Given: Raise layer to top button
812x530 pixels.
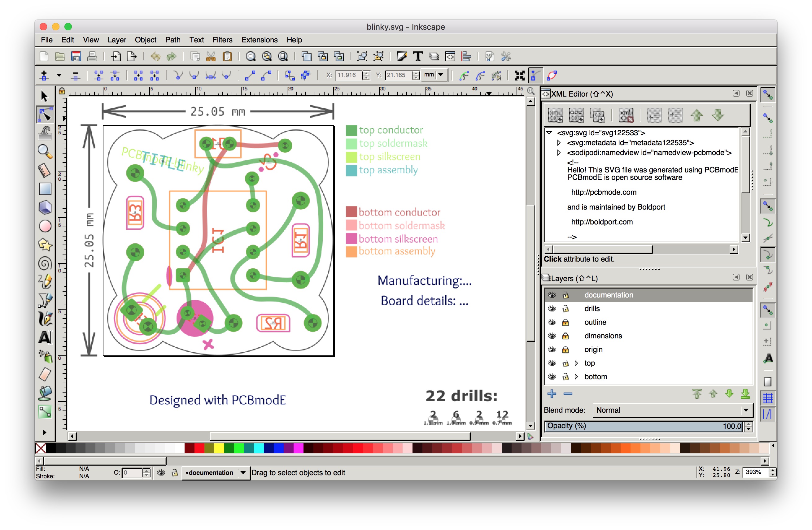Looking at the screenshot, I should click(697, 394).
